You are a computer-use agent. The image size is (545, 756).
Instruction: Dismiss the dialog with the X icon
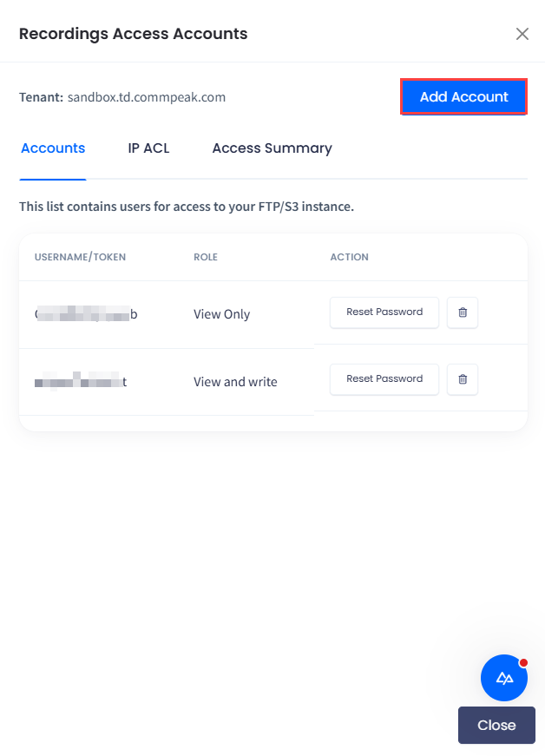click(x=522, y=34)
